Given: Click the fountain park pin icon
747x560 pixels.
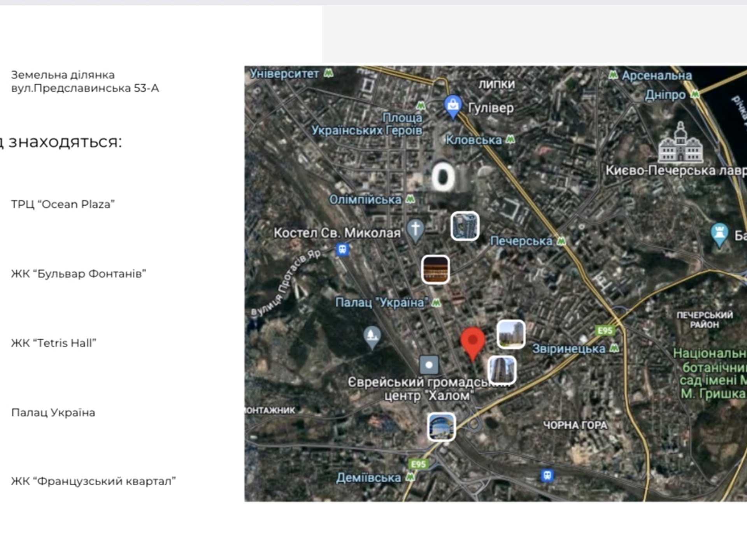Looking at the screenshot, I should pos(372,337).
